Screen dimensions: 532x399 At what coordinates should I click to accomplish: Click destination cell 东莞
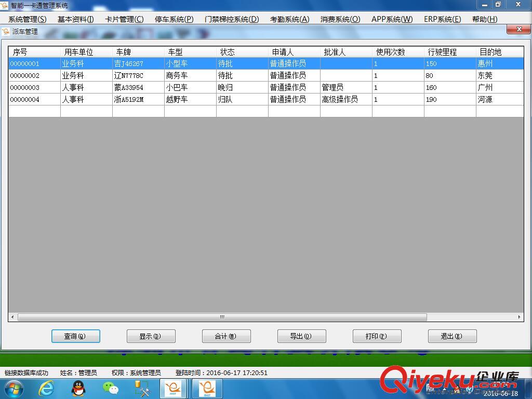tap(499, 75)
